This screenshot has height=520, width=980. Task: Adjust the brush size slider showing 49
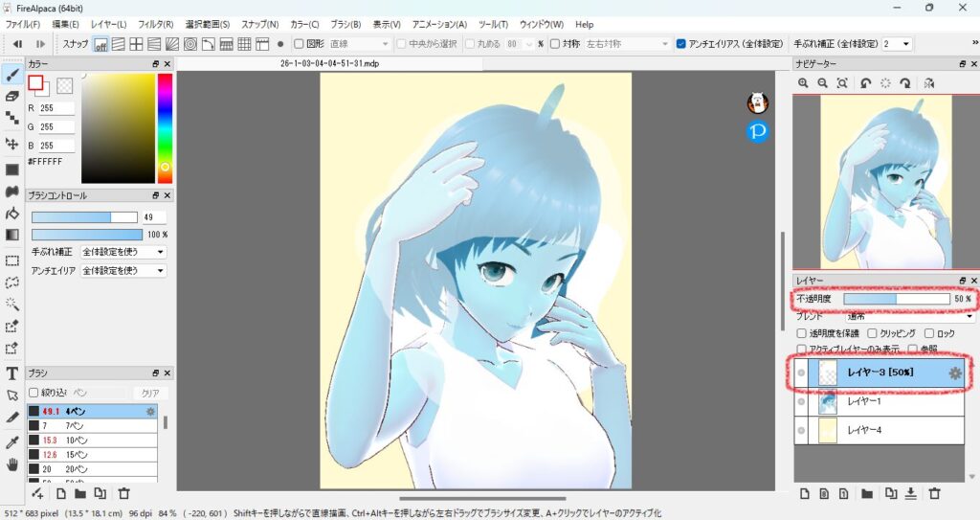(84, 217)
